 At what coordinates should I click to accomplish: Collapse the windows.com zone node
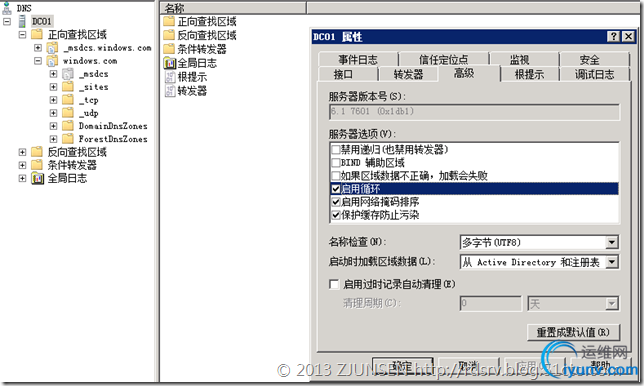38,61
